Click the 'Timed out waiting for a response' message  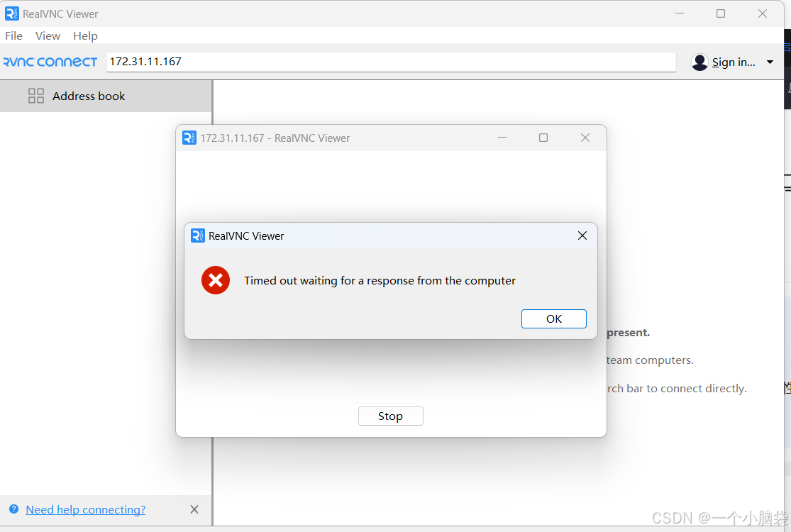pyautogui.click(x=380, y=280)
